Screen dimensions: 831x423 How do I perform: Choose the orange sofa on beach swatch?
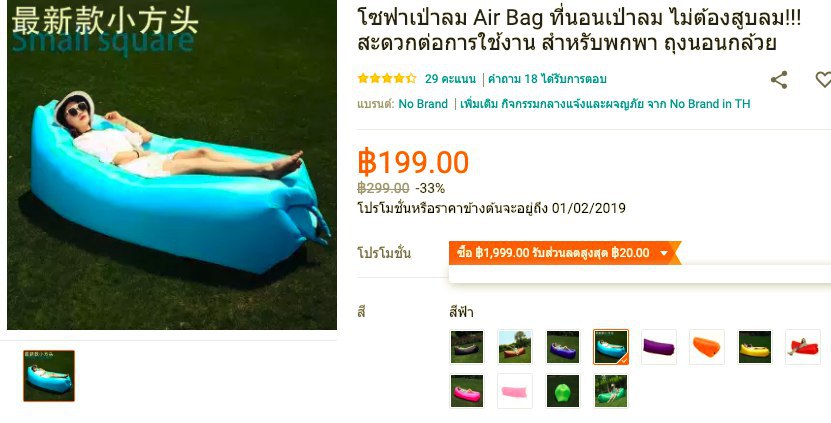[515, 347]
